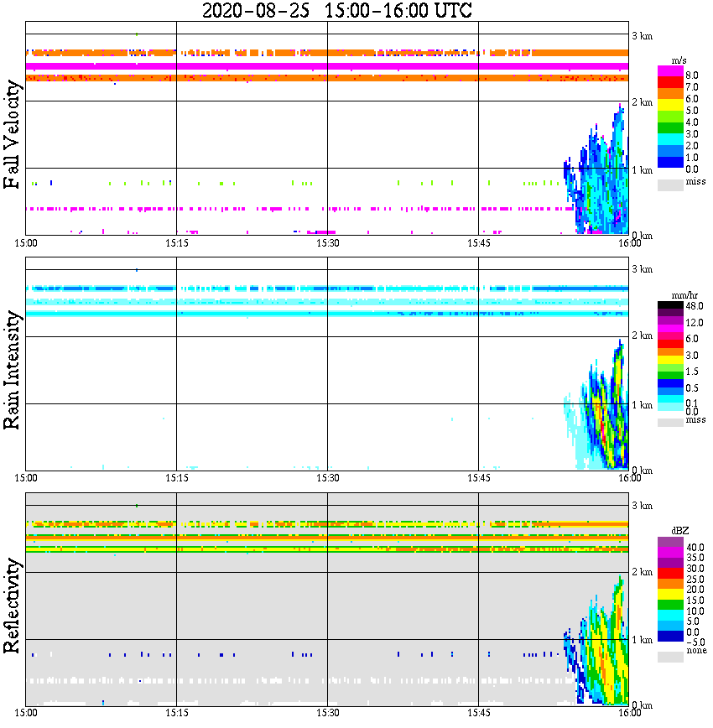Pick the gray none swatch in the Reflectivity legend

[670, 657]
